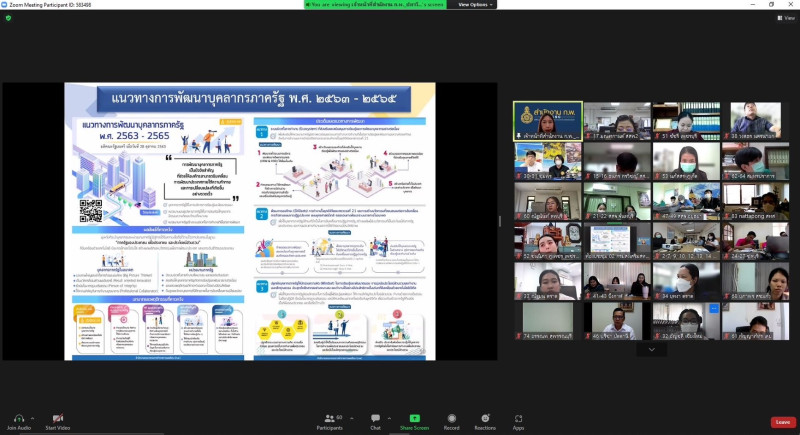Select the 33 nattapong video tile

[x=756, y=201]
